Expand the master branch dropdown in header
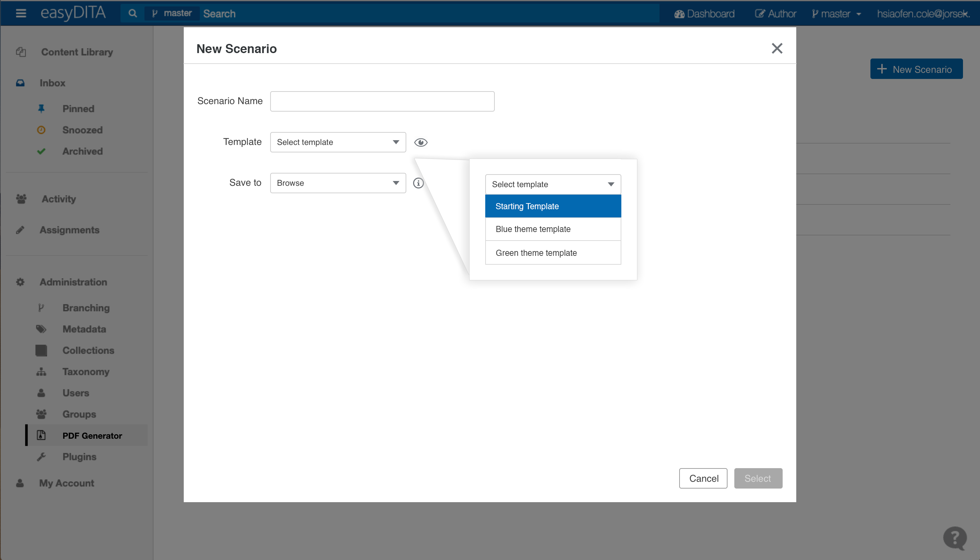980x560 pixels. 836,14
